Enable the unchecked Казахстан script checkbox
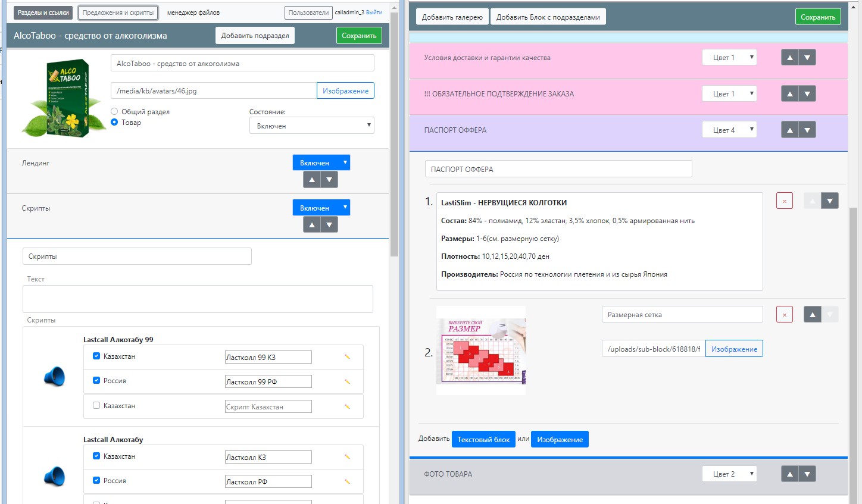 tap(96, 405)
